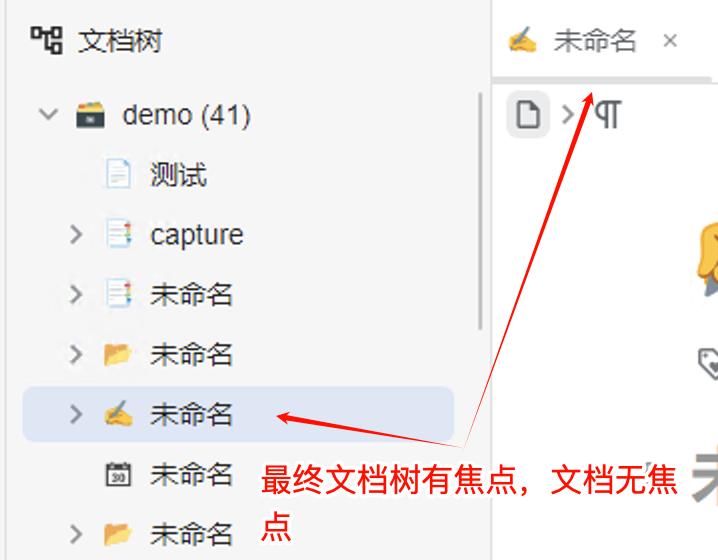This screenshot has width=718, height=560.
Task: Expand the selected 未命名 writing-hand document
Action: tap(76, 414)
